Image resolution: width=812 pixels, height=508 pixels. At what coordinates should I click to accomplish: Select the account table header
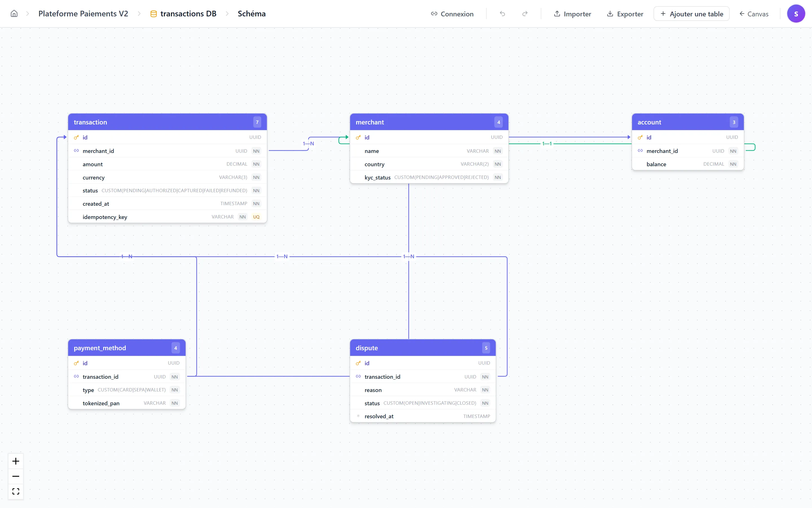[x=687, y=122]
